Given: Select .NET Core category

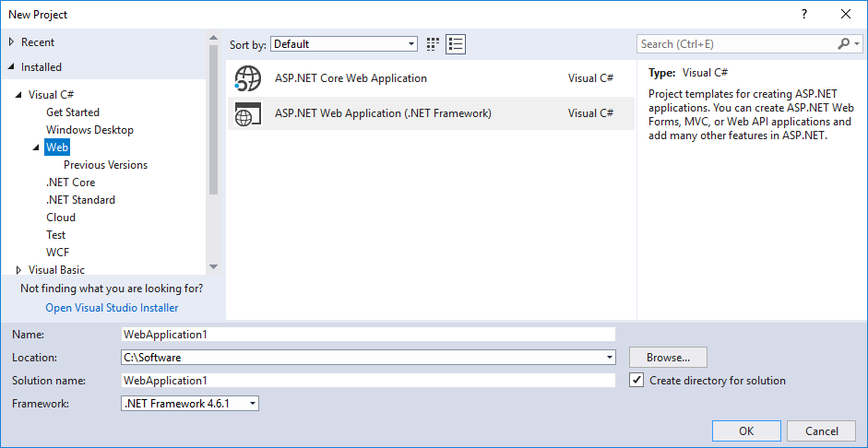Looking at the screenshot, I should (71, 183).
